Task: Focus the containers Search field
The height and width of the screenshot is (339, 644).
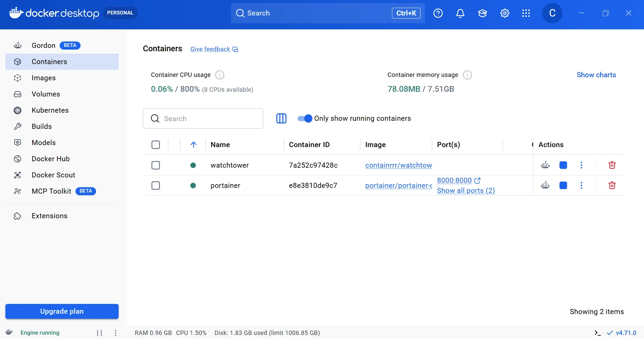Action: click(203, 118)
